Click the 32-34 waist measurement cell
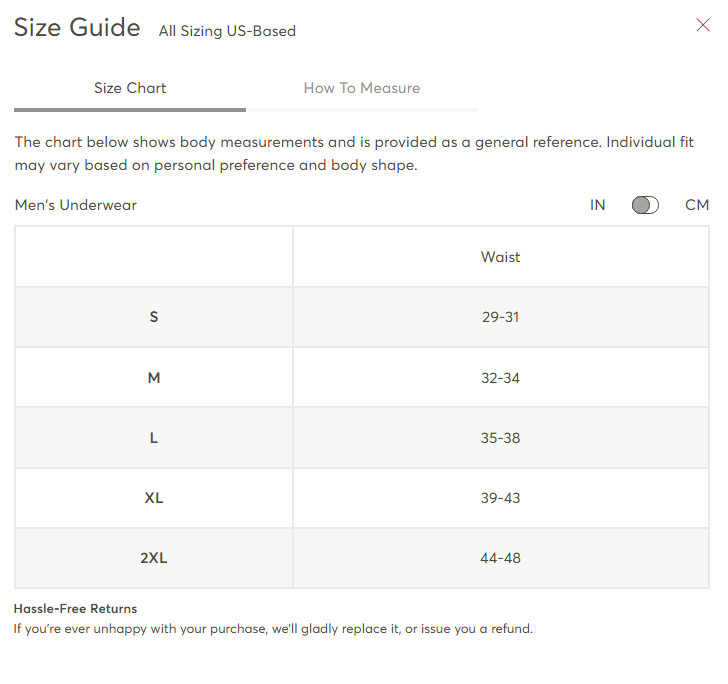The image size is (728, 684). point(500,378)
